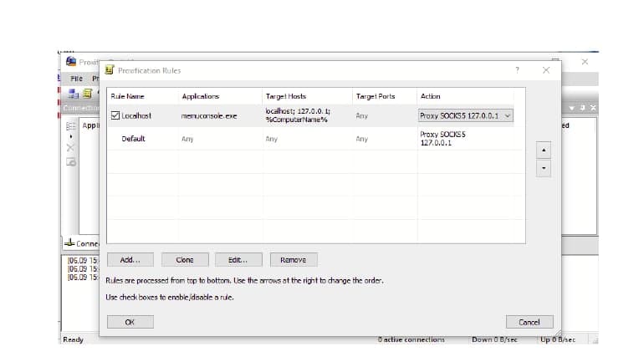Click the pane dropdown arrow at right panel
644x362 pixels.
572,108
